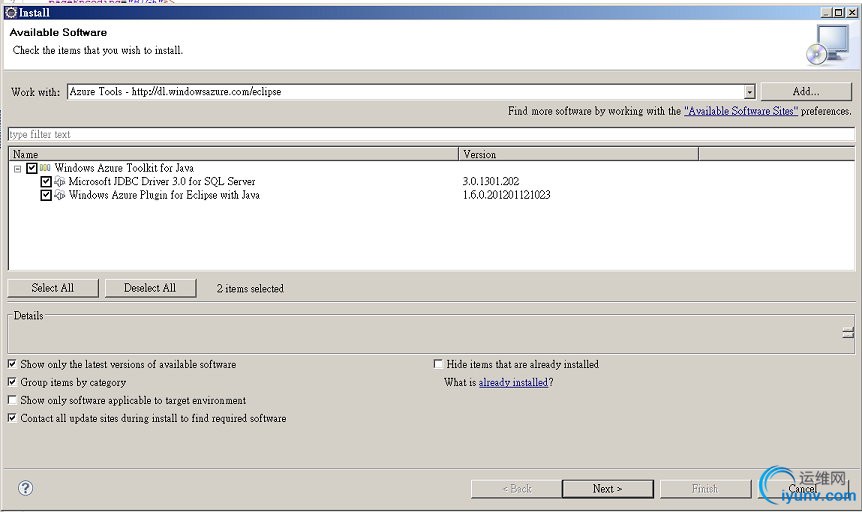Click the Windows Azure Plugin feature icon
This screenshot has height=512, width=862.
pyautogui.click(x=59, y=195)
